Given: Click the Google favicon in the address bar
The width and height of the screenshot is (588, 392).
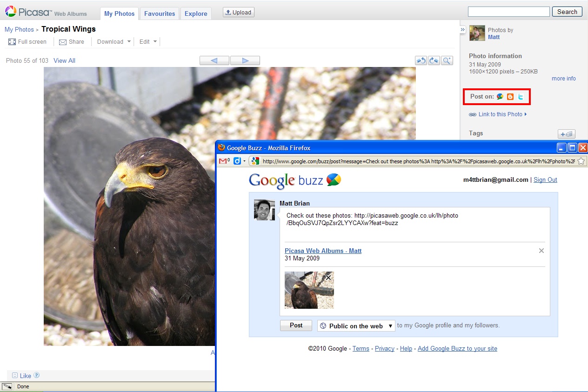Looking at the screenshot, I should (x=254, y=161).
